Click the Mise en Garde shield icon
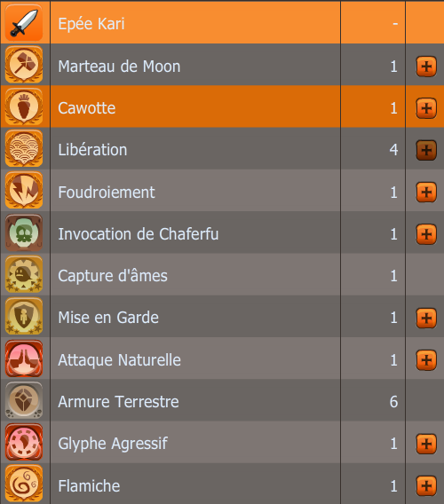Viewport: 444px width, 504px height. pyautogui.click(x=24, y=316)
